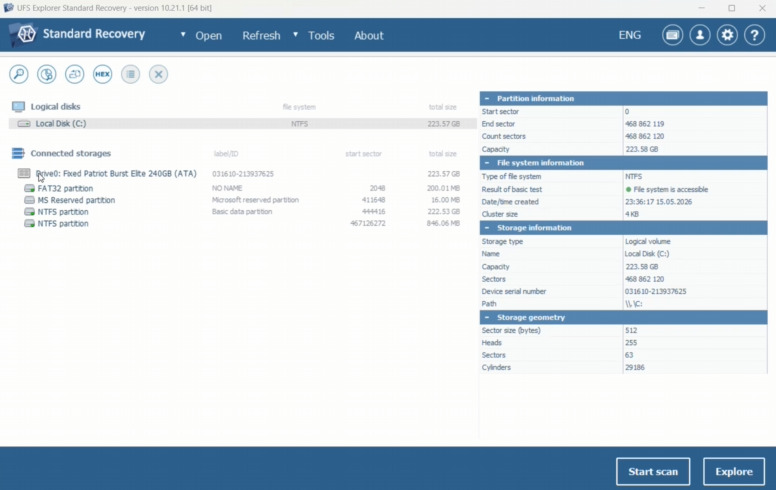The height and width of the screenshot is (490, 776).
Task: Click the Drive0 disk icon
Action: click(x=24, y=173)
